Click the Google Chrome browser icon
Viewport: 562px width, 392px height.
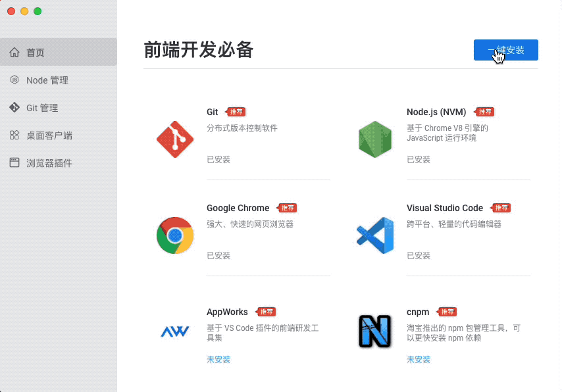(x=174, y=235)
